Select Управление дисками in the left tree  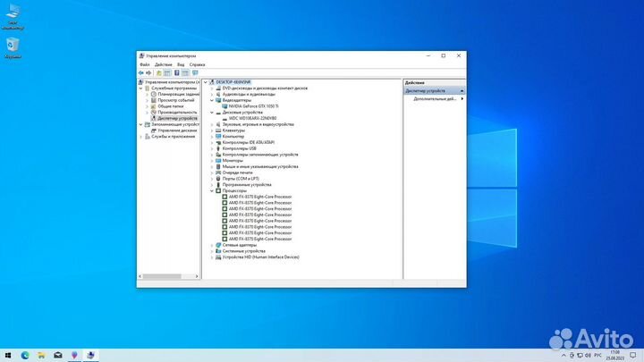176,130
